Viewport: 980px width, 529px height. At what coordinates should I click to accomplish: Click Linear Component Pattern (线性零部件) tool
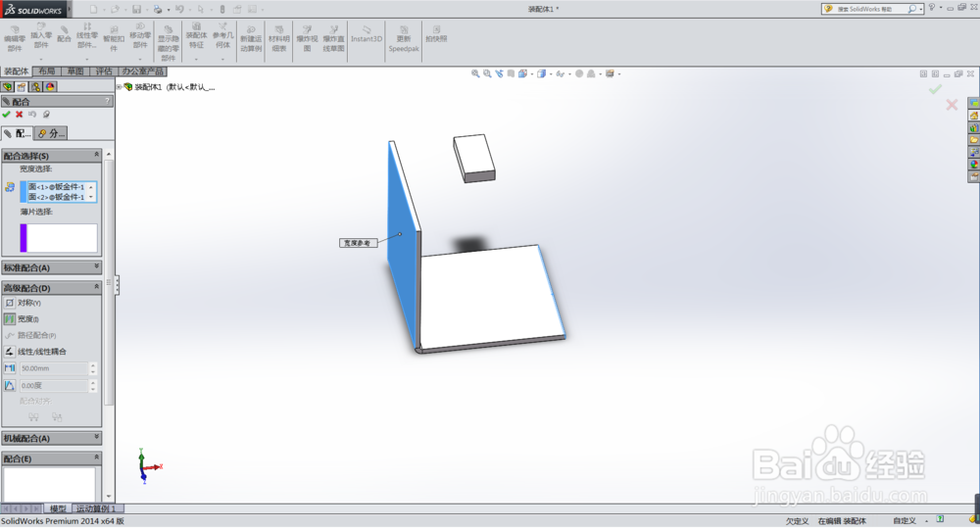(x=87, y=35)
